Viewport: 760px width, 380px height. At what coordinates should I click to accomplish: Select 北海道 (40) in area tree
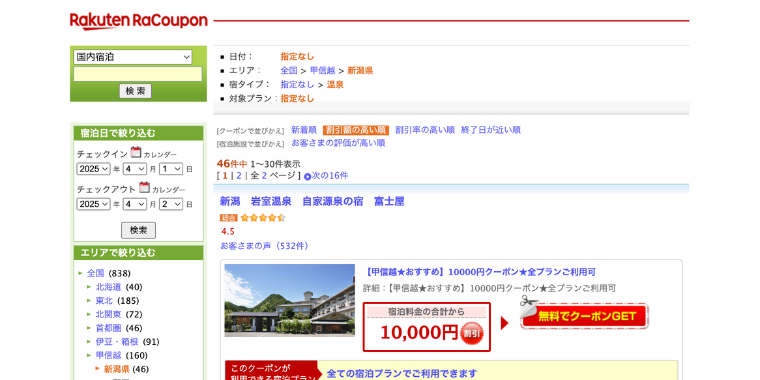pyautogui.click(x=108, y=287)
